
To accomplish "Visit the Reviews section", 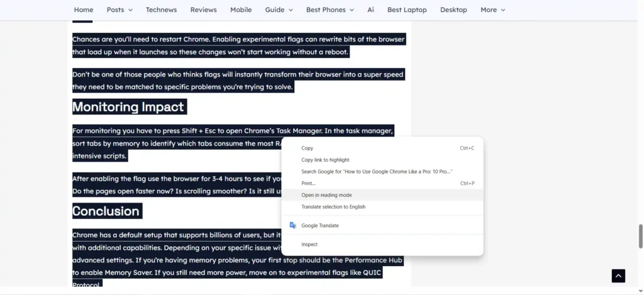I will [x=203, y=10].
